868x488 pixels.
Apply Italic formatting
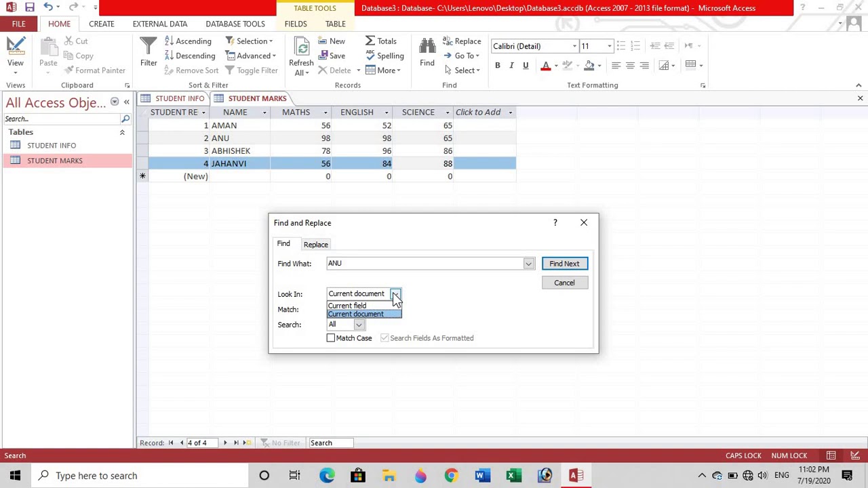pyautogui.click(x=511, y=66)
